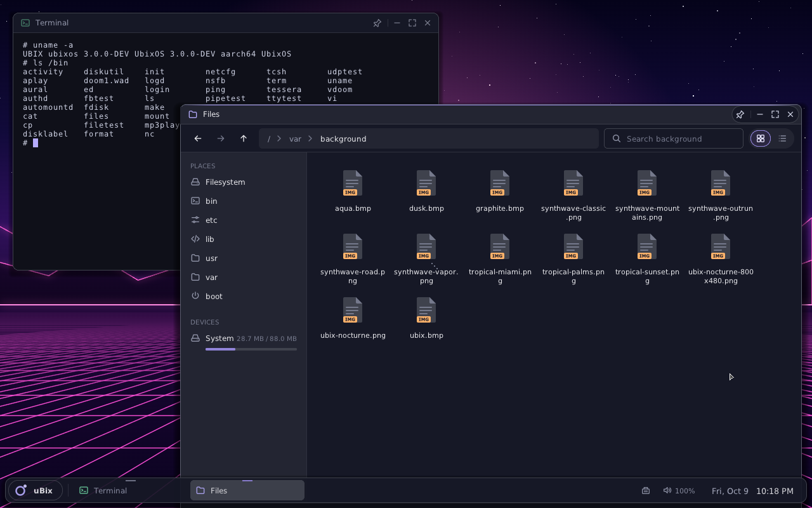Open lib in the Places sidebar
812x508 pixels.
[244, 239]
